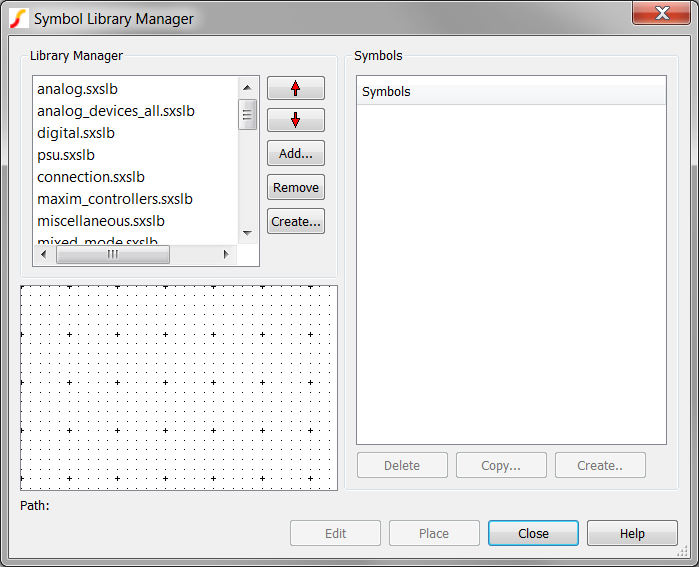Choose digital.sxslb library entry

point(76,133)
